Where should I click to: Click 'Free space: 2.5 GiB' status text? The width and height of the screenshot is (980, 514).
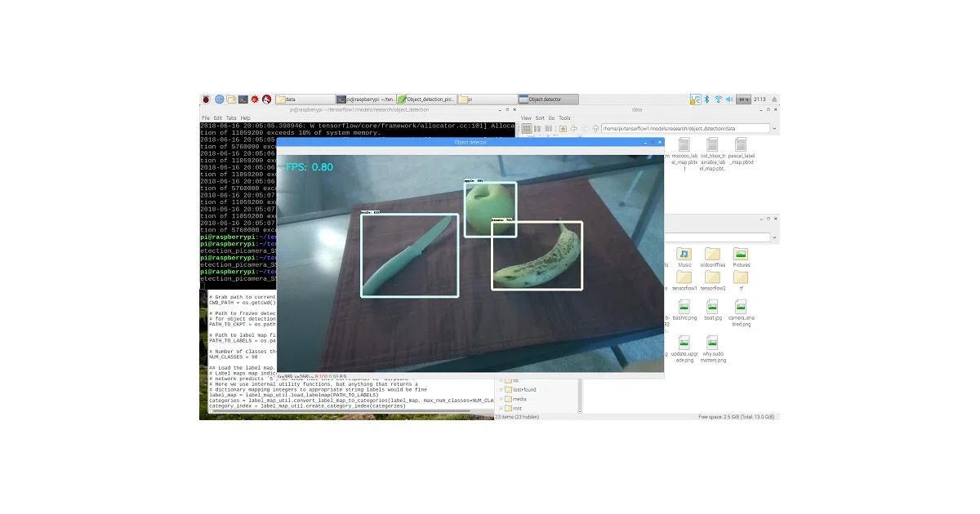click(737, 417)
